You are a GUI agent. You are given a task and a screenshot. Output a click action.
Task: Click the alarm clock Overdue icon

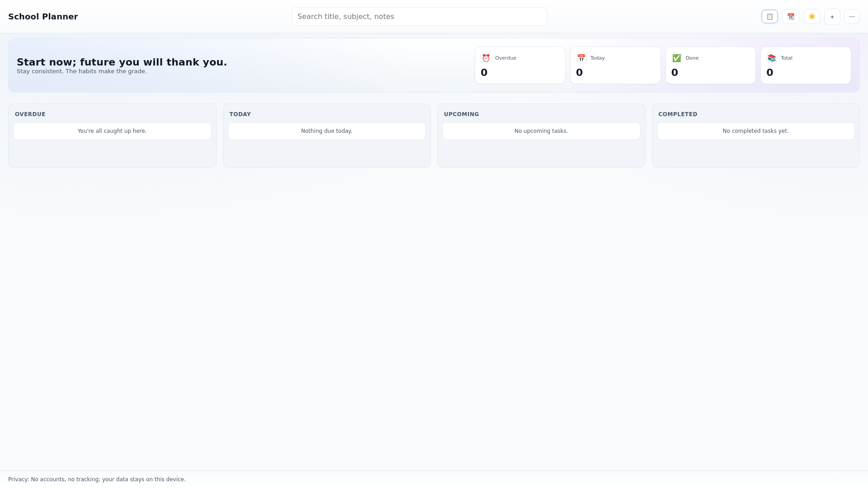486,58
